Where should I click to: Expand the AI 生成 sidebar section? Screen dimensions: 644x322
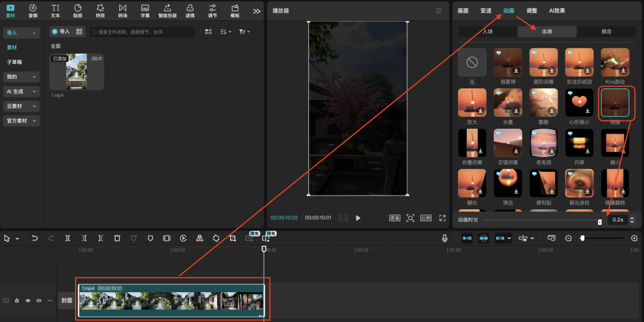click(x=21, y=91)
